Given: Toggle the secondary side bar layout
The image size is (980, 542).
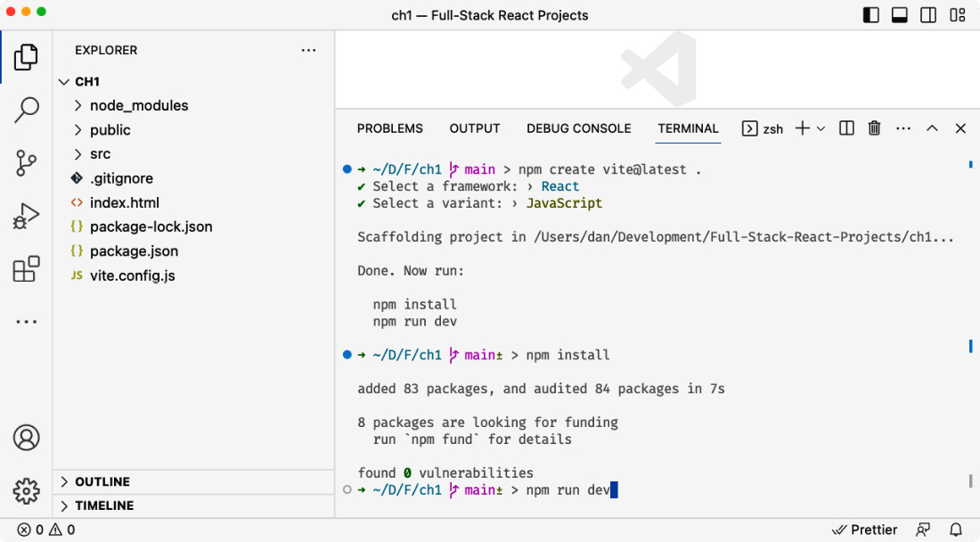Looking at the screenshot, I should 928,15.
